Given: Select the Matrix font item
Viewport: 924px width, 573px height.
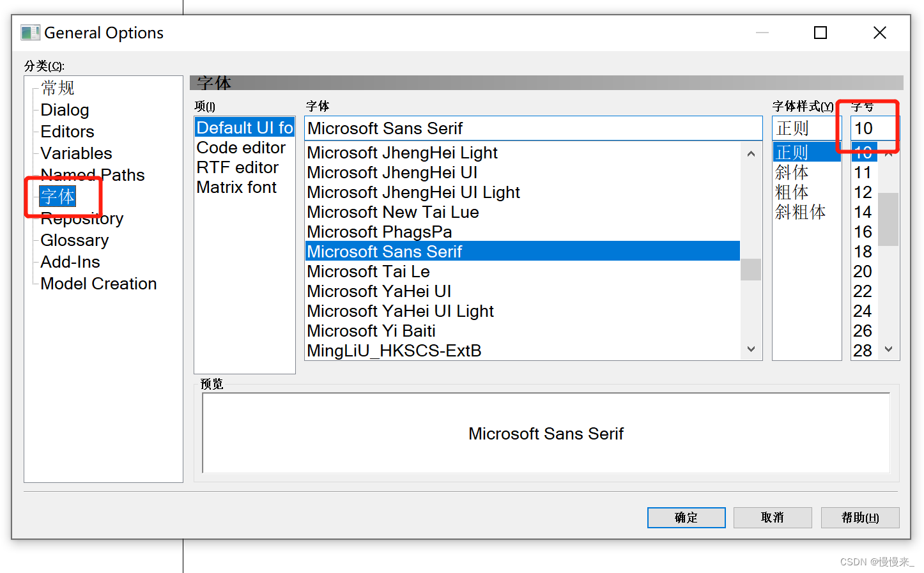Looking at the screenshot, I should [236, 187].
